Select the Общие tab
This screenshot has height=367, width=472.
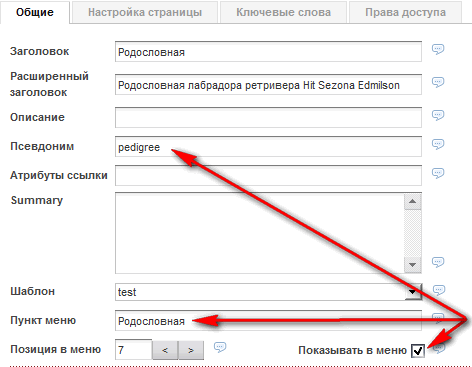pyautogui.click(x=35, y=12)
